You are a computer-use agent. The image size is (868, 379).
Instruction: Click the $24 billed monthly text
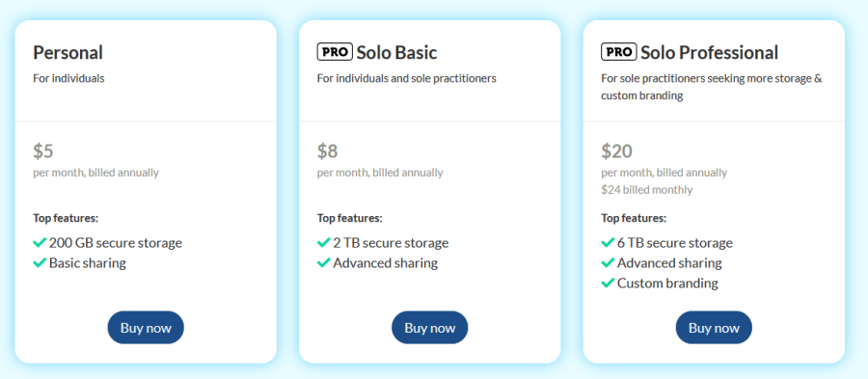pyautogui.click(x=646, y=190)
